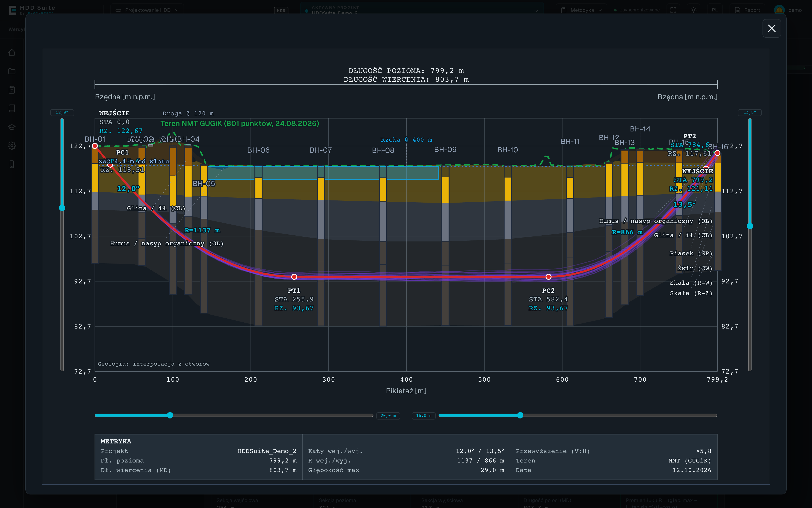Open the folder icon in left sidebar
812x508 pixels.
coord(12,71)
